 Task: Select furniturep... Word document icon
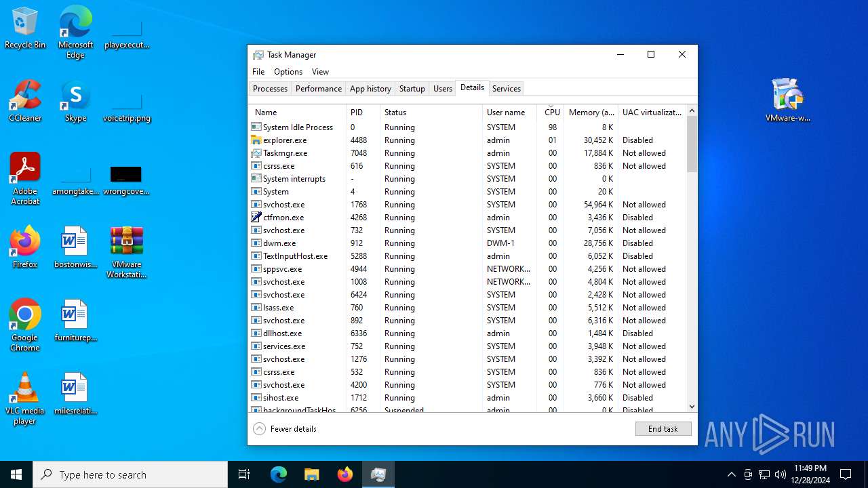pos(75,321)
